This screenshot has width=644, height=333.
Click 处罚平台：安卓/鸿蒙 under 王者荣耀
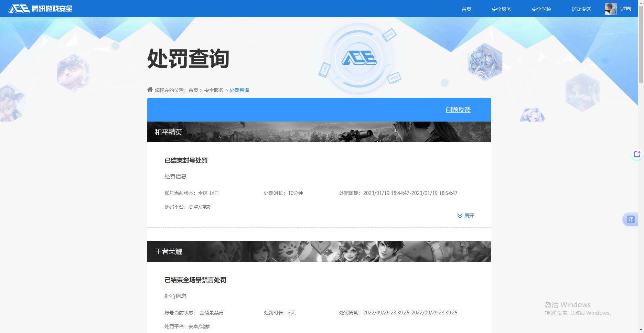pos(187,326)
